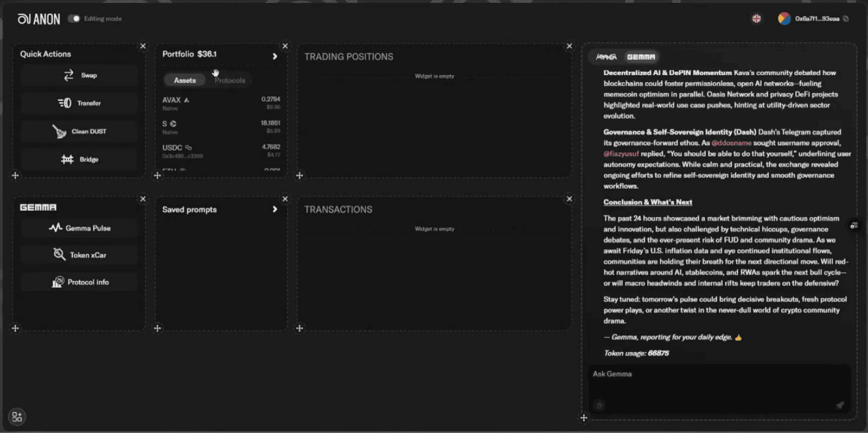
Task: Click the move handle of Gemma widget
Action: (15, 328)
